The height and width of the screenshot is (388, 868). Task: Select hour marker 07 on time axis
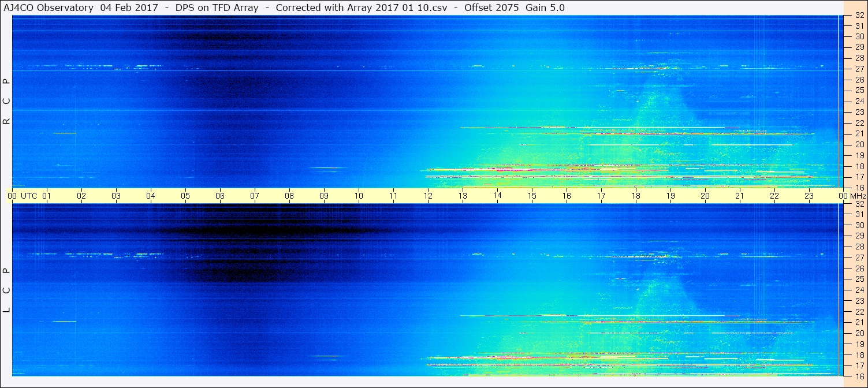[x=255, y=196]
